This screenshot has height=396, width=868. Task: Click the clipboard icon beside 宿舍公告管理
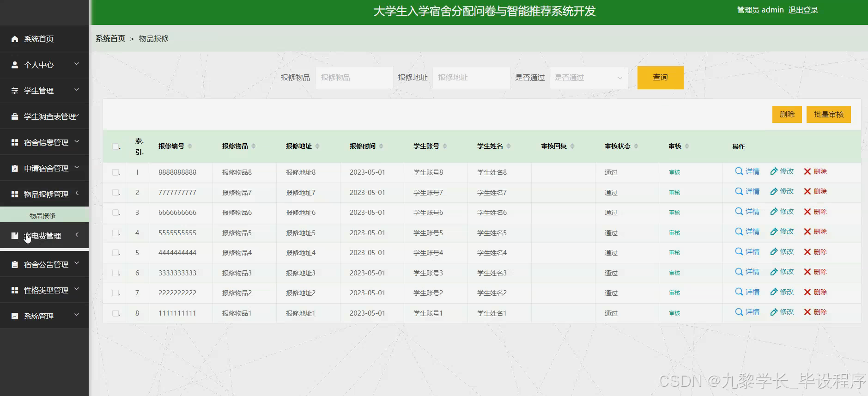tap(15, 264)
